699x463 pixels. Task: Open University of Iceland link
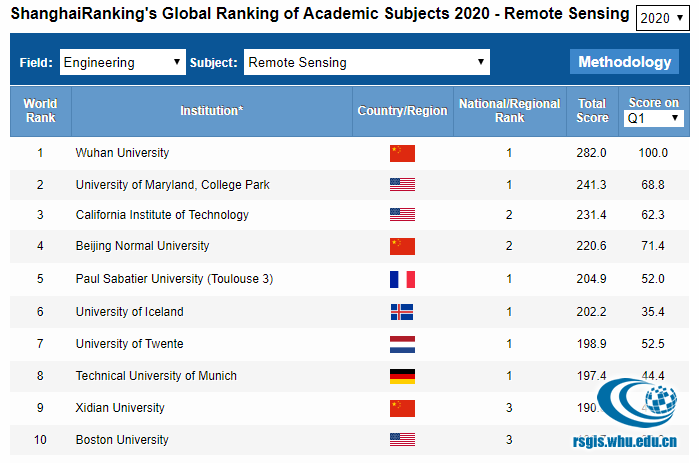pos(129,311)
